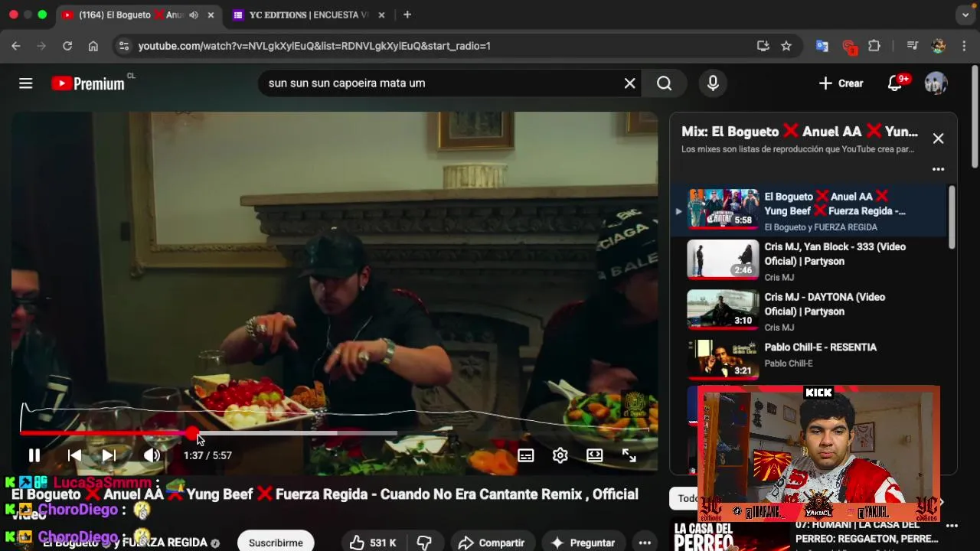Open red shield extension icon

tap(849, 47)
